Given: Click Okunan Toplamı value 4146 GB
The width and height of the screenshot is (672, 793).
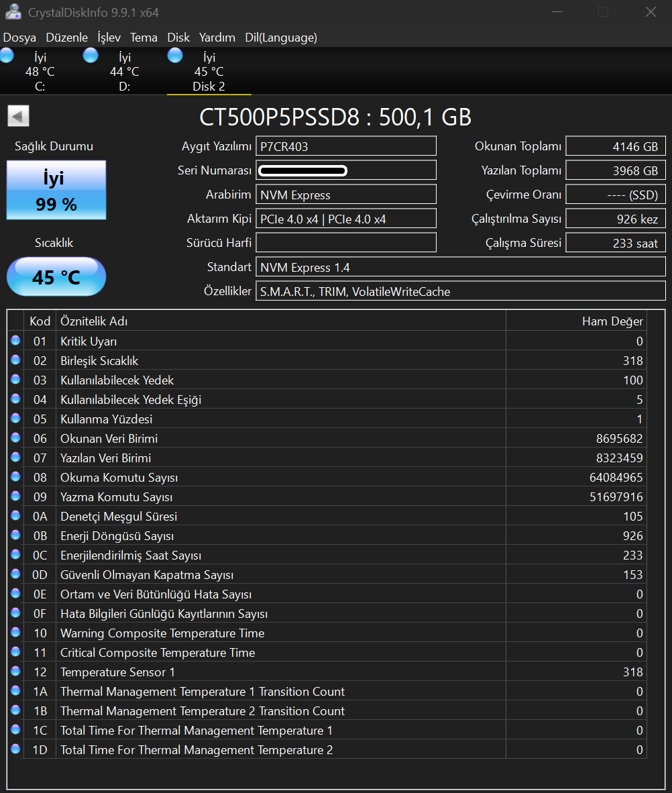Looking at the screenshot, I should pyautogui.click(x=616, y=146).
